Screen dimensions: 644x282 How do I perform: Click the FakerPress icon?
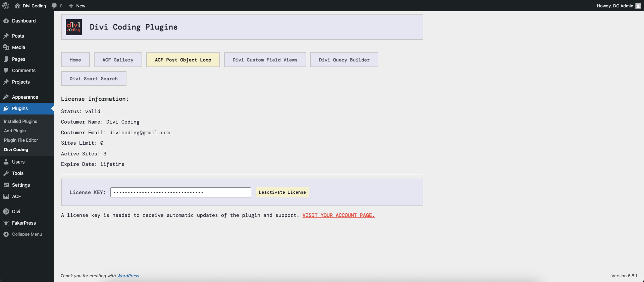click(x=6, y=223)
